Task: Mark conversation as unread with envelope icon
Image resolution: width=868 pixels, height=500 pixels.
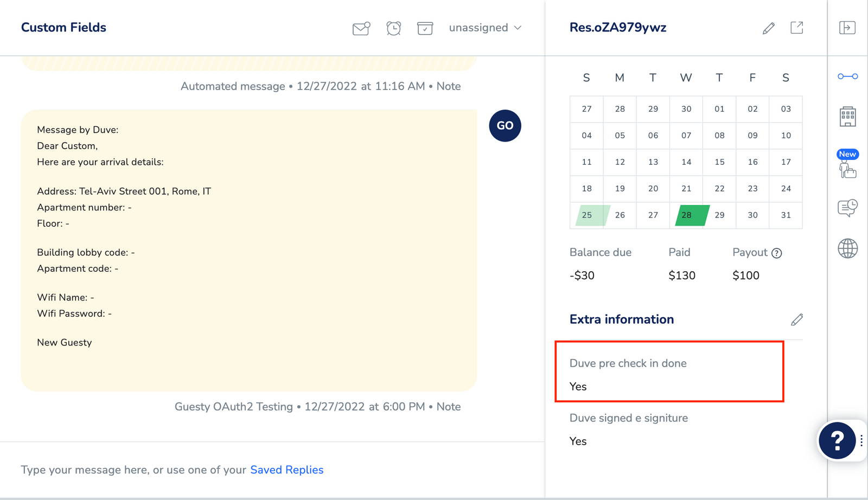Action: coord(361,28)
